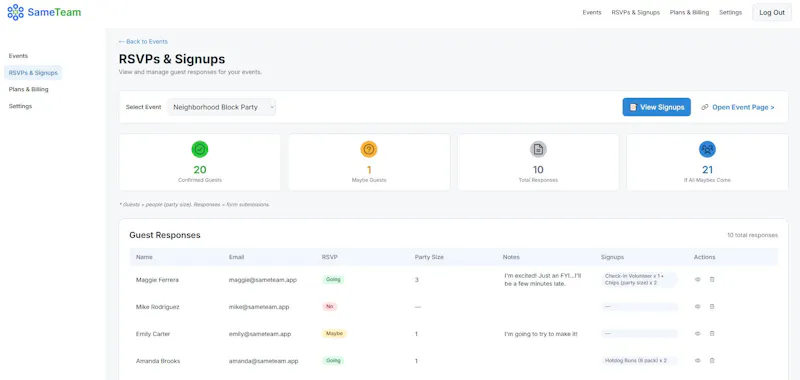Click the Party Size column header
Screen dimensions: 800x380
click(429, 257)
